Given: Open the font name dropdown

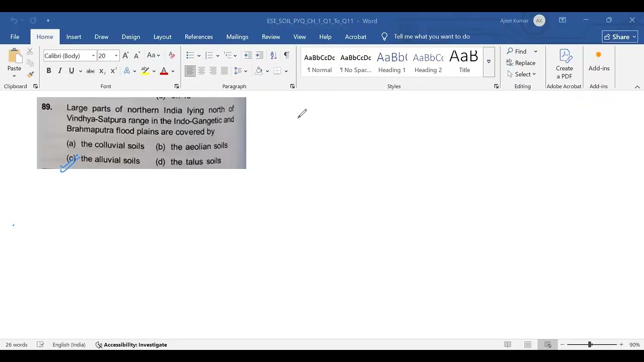Looking at the screenshot, I should pyautogui.click(x=93, y=56).
